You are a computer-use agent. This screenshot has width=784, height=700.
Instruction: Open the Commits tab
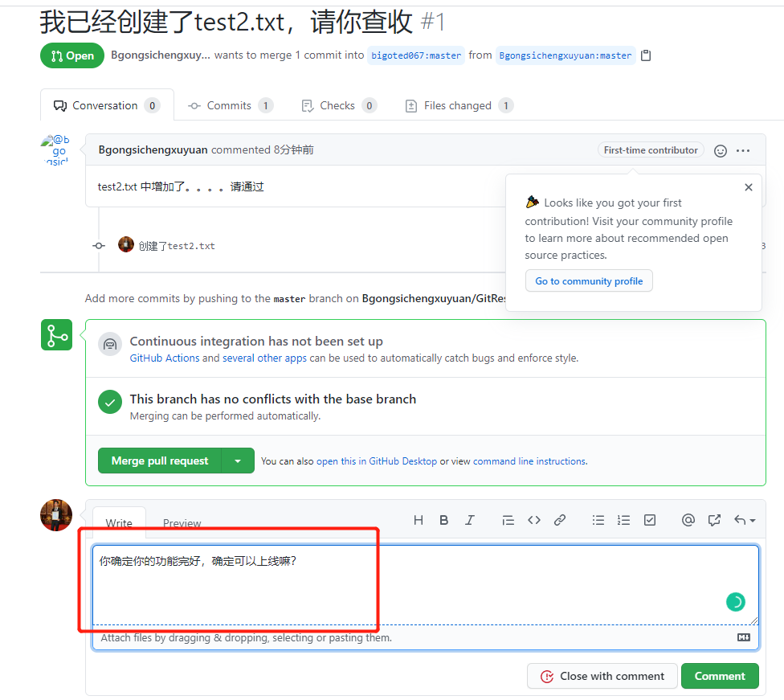pos(227,105)
